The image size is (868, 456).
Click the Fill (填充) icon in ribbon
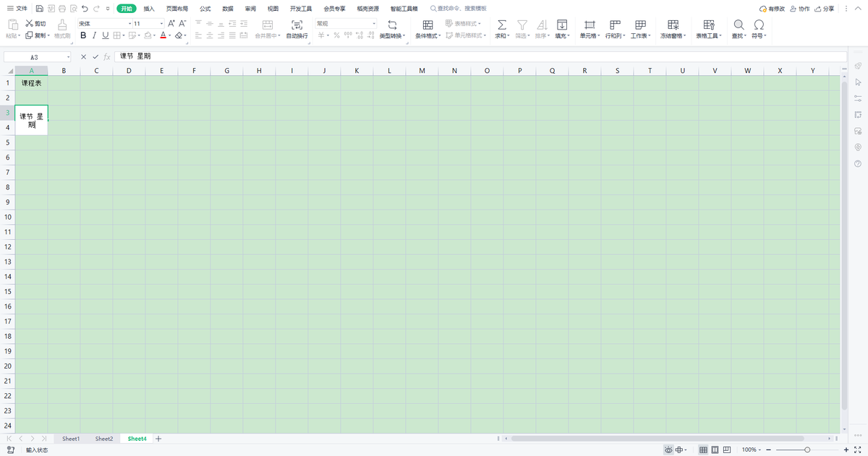point(561,25)
